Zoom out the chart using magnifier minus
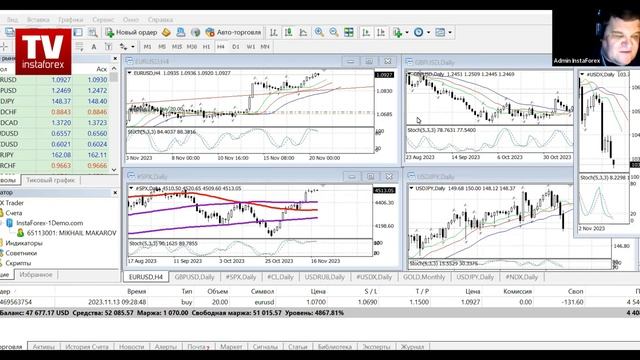 pos(333,32)
